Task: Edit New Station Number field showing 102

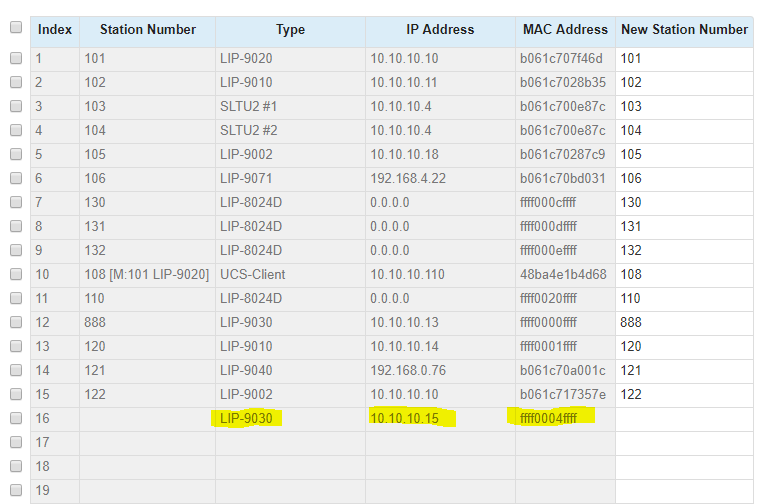Action: [684, 83]
